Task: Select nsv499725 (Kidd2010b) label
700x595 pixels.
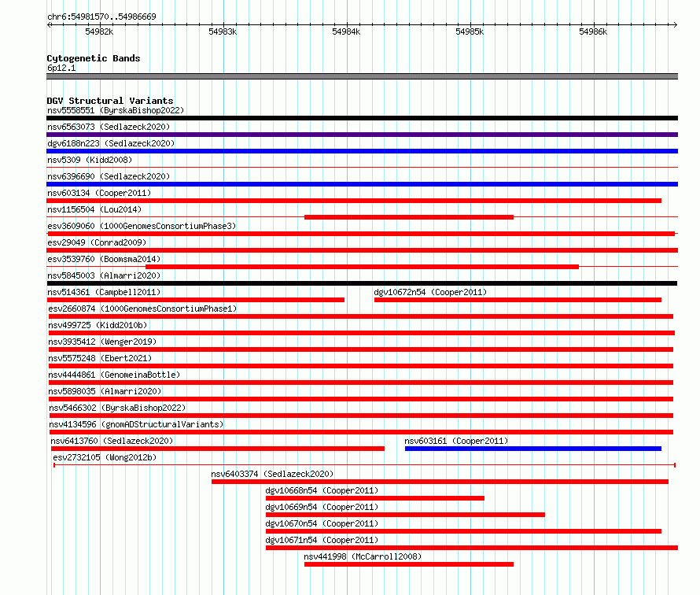Action: pyautogui.click(x=98, y=325)
